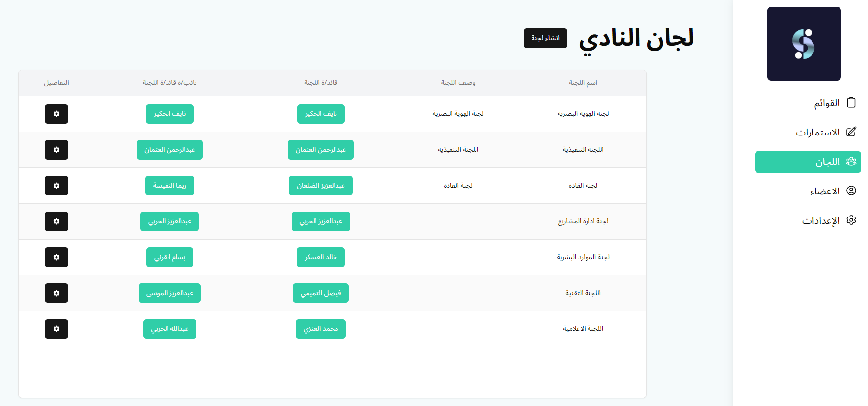Viewport: 868px width, 406px height.
Task: Select بسام القرني deputy badge
Action: click(x=169, y=257)
